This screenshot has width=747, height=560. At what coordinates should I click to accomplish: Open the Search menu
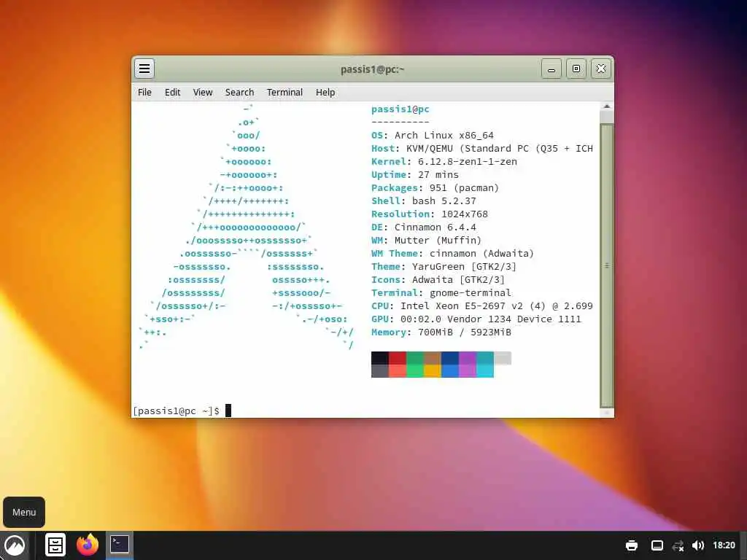(239, 93)
